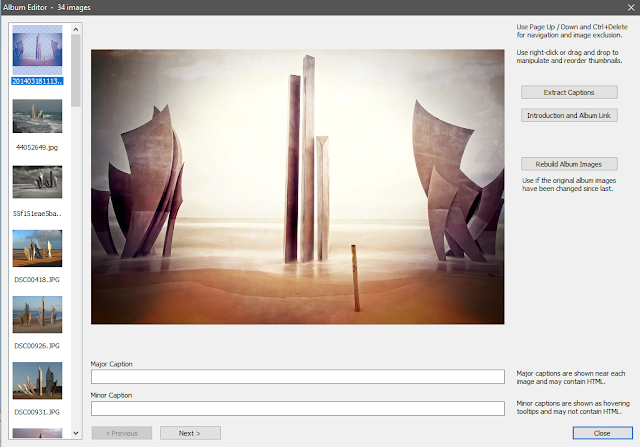
Task: Select the black-and-white 55f151eae5ba thumbnail
Action: point(37,182)
